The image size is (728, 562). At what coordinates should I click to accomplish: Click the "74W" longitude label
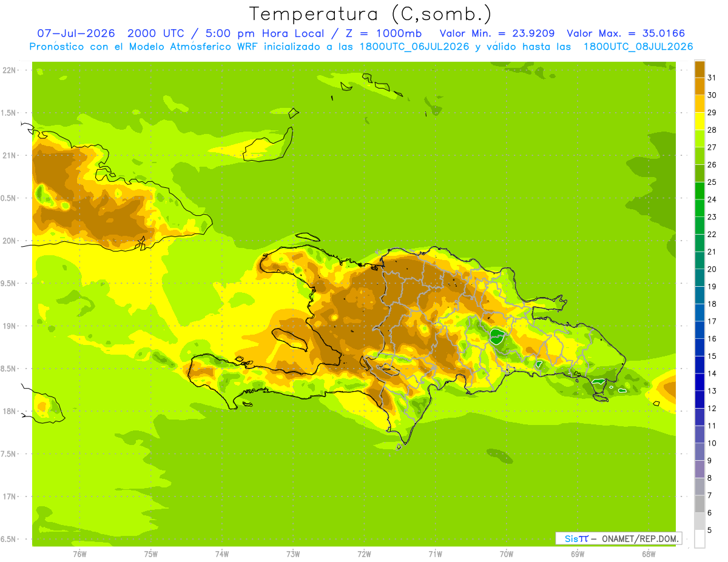[222, 554]
